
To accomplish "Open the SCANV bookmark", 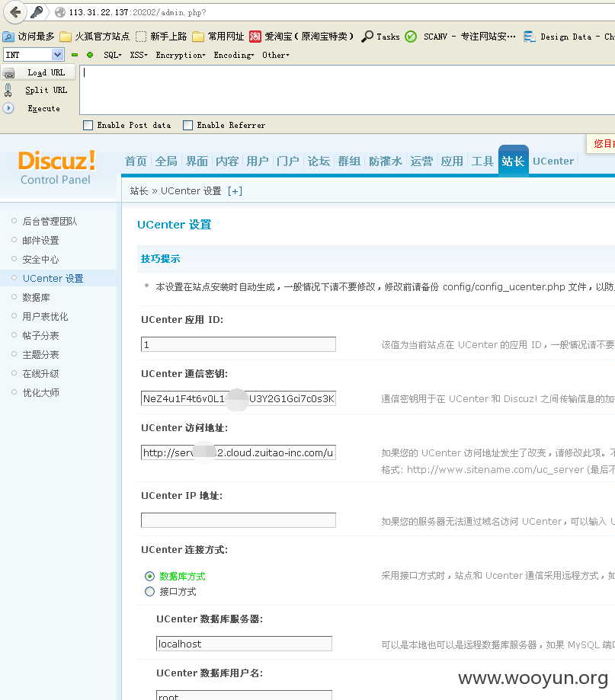I will click(x=460, y=37).
